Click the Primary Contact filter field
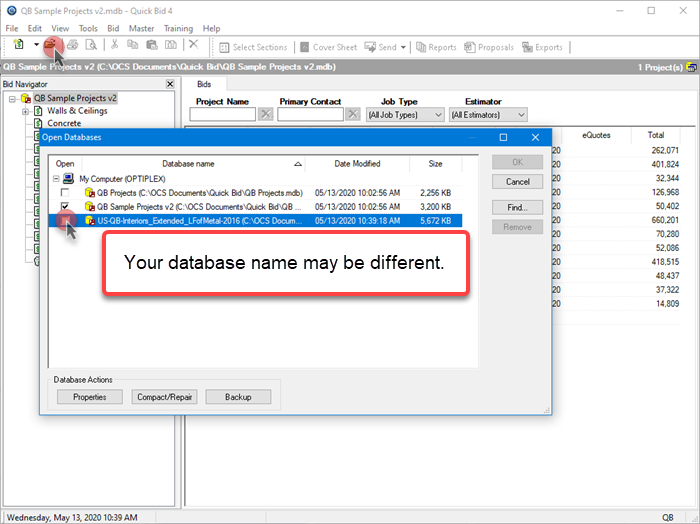This screenshot has height=524, width=700. pyautogui.click(x=310, y=115)
